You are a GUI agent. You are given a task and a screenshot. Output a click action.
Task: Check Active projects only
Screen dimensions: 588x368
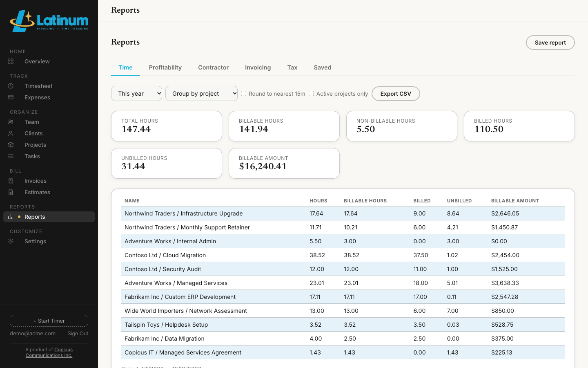point(311,94)
